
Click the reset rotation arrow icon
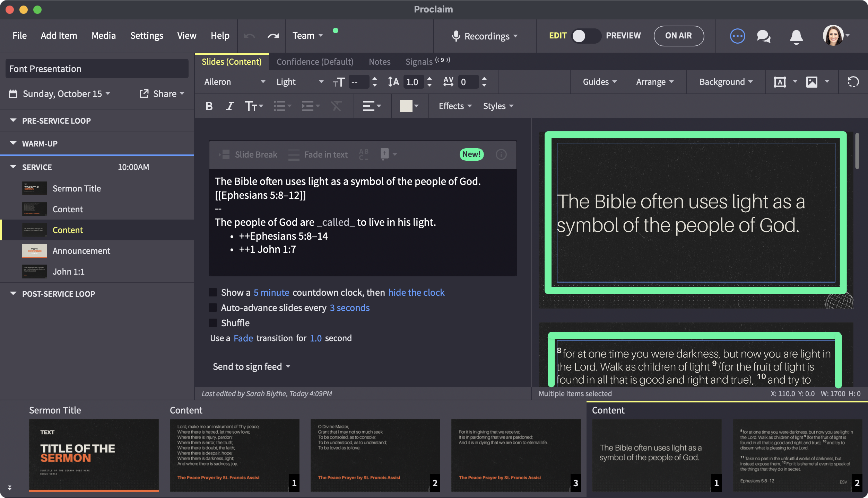click(853, 82)
